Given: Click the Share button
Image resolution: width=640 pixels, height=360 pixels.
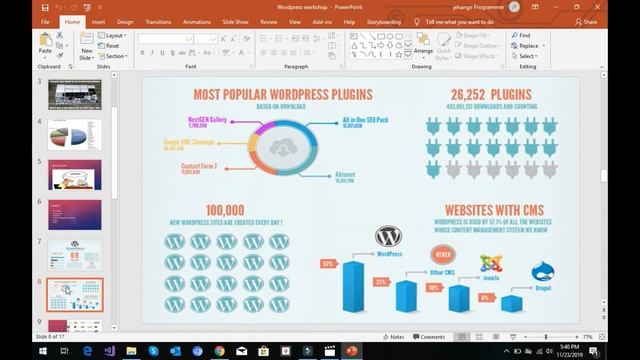Looking at the screenshot, I should pos(586,22).
